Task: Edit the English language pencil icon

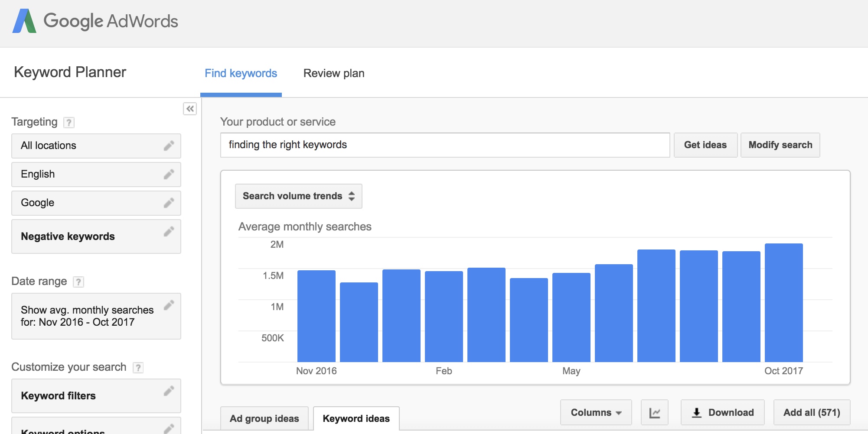Action: 169,174
